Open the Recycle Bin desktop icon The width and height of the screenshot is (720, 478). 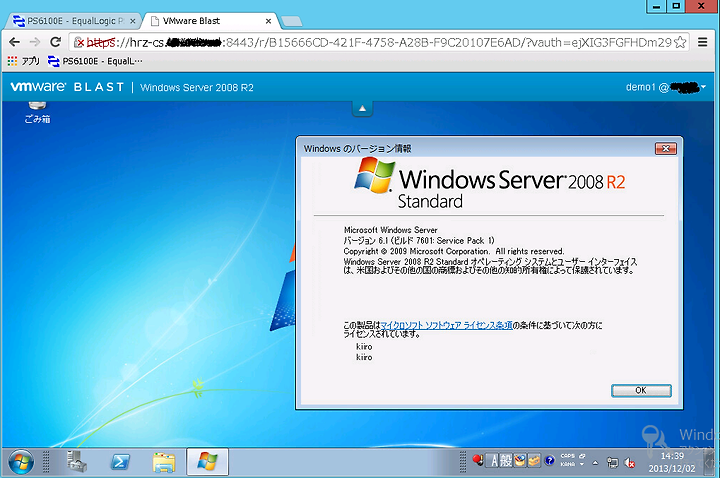coord(37,112)
